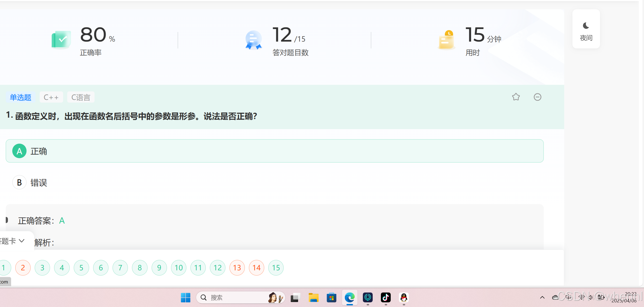The image size is (644, 307).
Task: Click the C++ tag
Action: click(51, 97)
